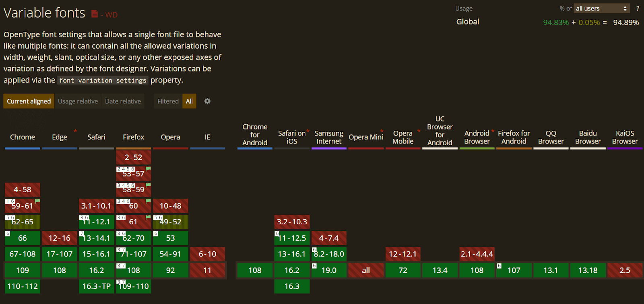Select the Opera 49-52 cell
The width and height of the screenshot is (644, 304).
pos(171,222)
